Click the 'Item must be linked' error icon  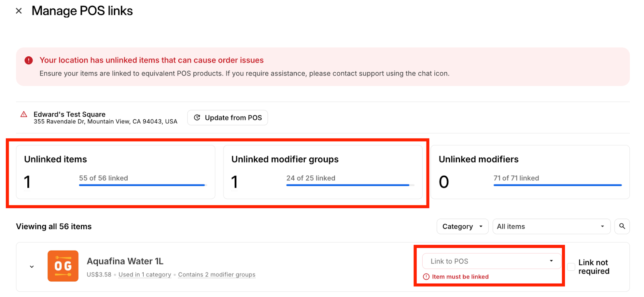click(x=426, y=277)
